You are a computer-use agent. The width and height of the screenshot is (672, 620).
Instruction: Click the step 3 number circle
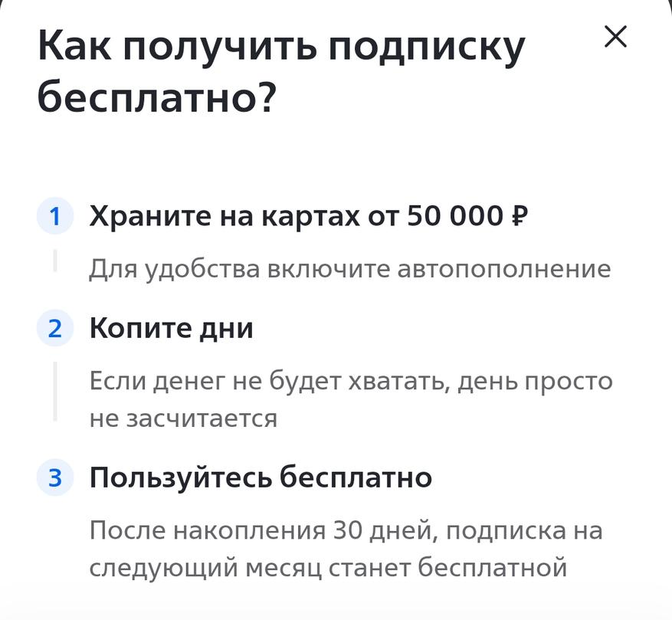tap(54, 478)
